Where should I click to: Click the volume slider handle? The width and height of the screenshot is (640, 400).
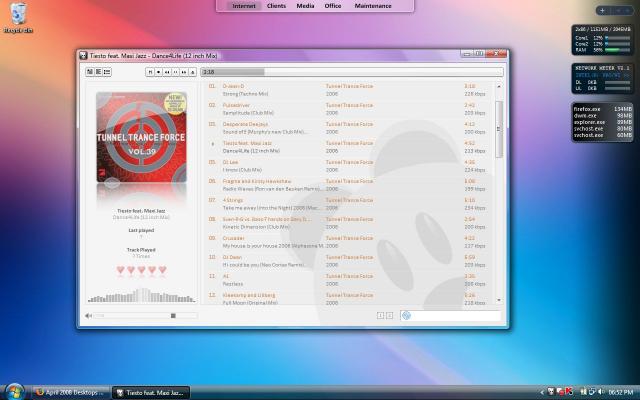point(173,316)
